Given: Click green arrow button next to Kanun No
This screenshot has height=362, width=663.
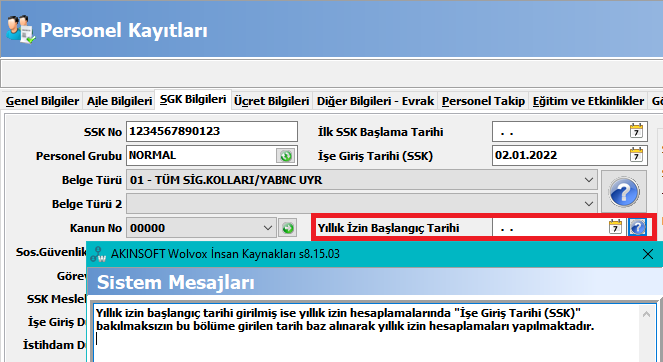Looking at the screenshot, I should point(288,228).
